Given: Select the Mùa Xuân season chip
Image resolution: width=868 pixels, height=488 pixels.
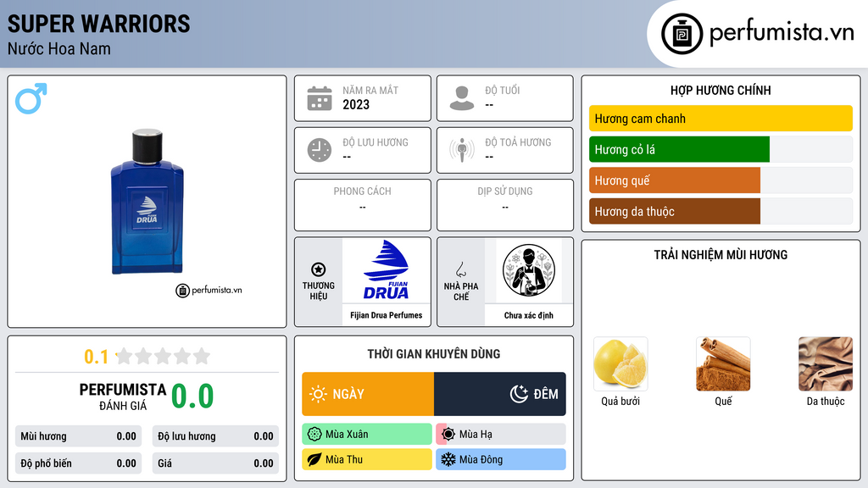Looking at the screenshot, I should coord(367,435).
